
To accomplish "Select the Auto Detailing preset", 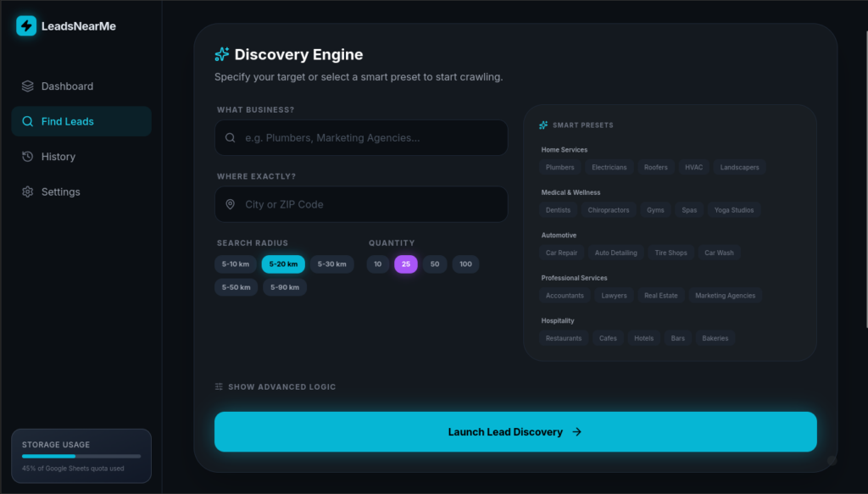I will pos(615,253).
